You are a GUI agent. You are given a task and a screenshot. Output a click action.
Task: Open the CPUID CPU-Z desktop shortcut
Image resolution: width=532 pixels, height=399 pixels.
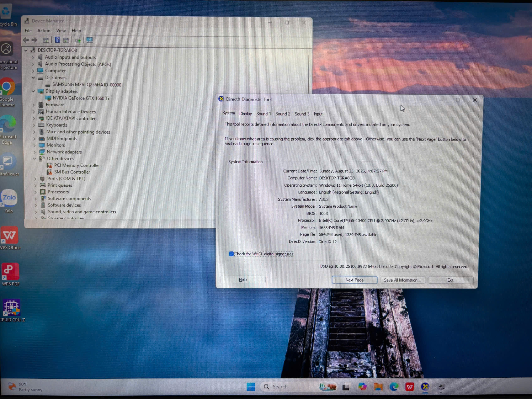[12, 310]
